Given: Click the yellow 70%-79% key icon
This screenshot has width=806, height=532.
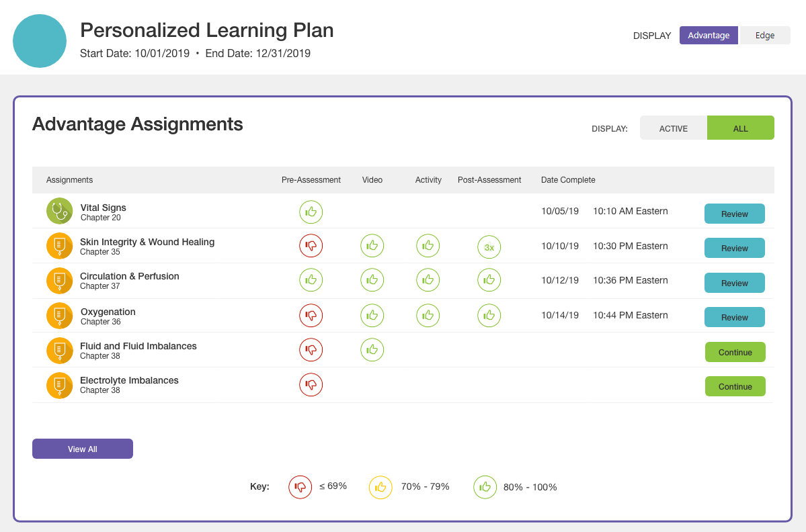Looking at the screenshot, I should 380,487.
